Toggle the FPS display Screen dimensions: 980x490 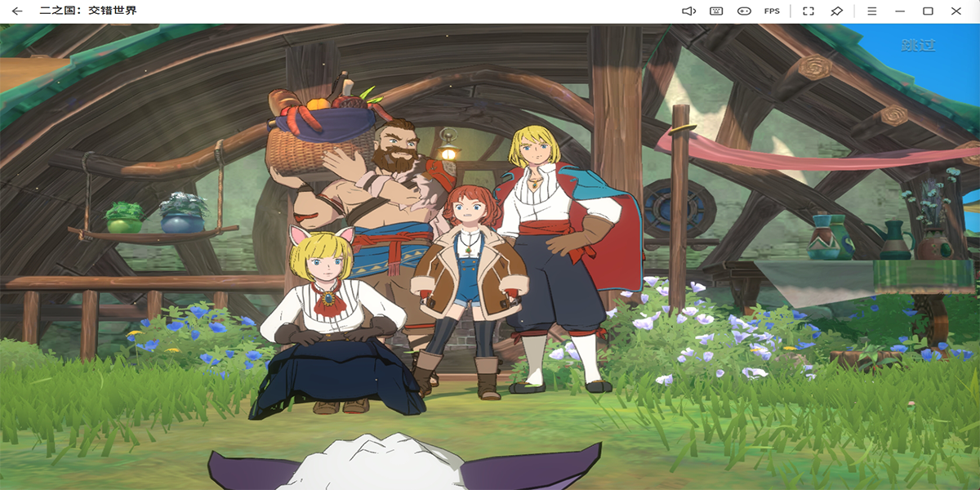[x=772, y=11]
